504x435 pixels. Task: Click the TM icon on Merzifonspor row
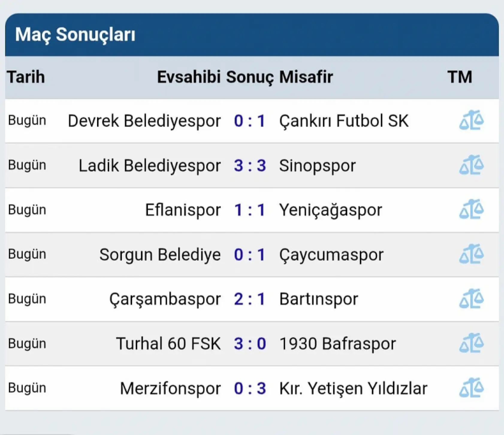coord(472,388)
